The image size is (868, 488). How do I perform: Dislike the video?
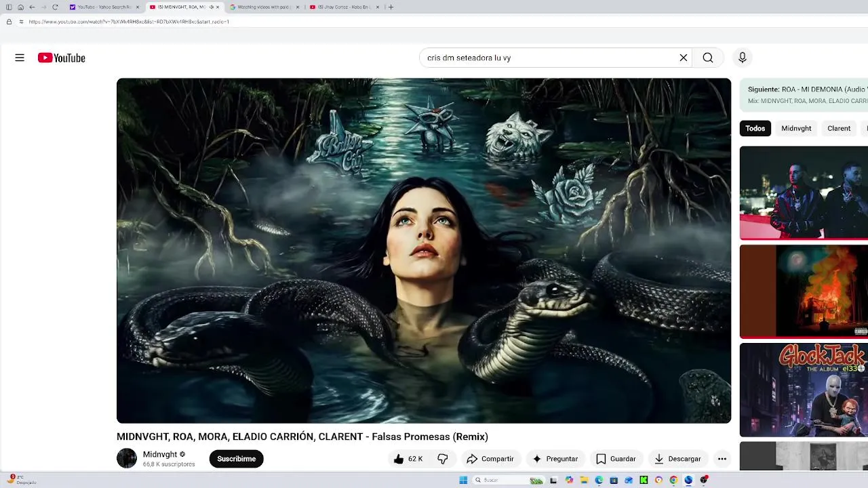click(443, 459)
